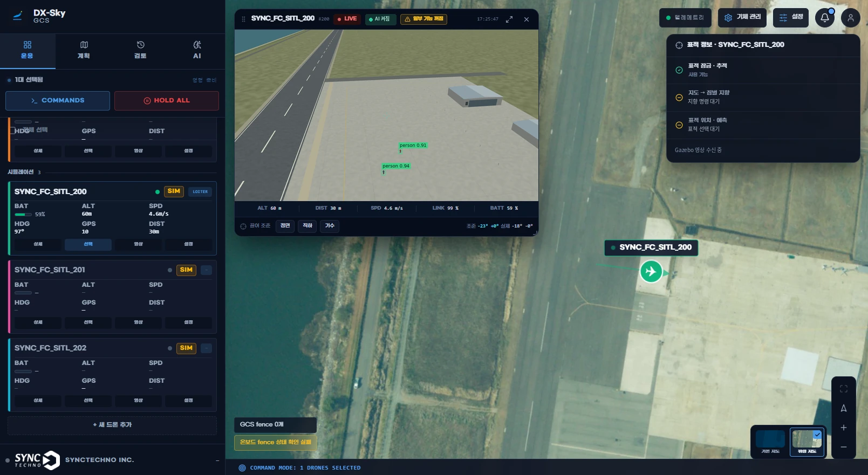The image size is (868, 475).
Task: Toggle the LIVE indicator on video feed
Action: [347, 19]
